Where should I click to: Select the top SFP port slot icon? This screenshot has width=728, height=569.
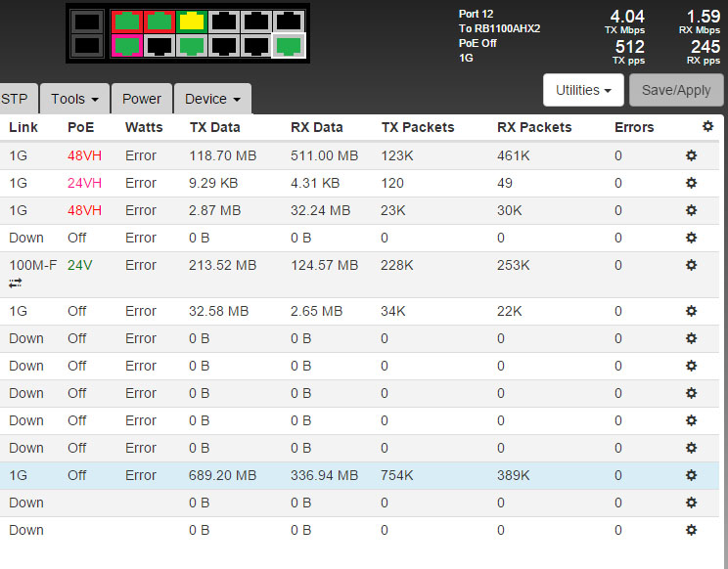click(87, 21)
